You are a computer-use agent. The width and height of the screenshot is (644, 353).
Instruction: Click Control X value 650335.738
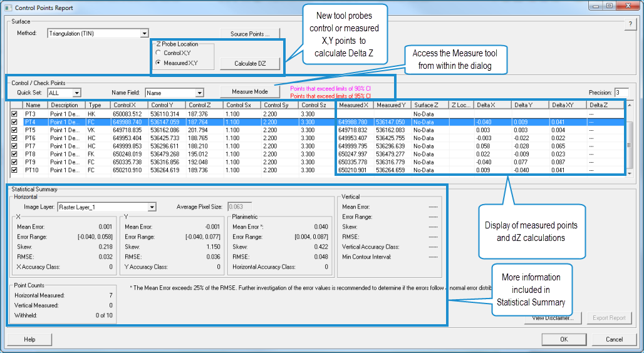pos(127,162)
